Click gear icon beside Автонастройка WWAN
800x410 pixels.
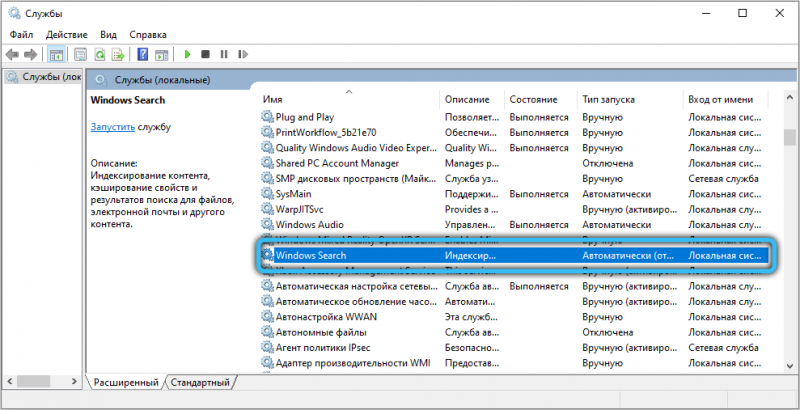[267, 317]
